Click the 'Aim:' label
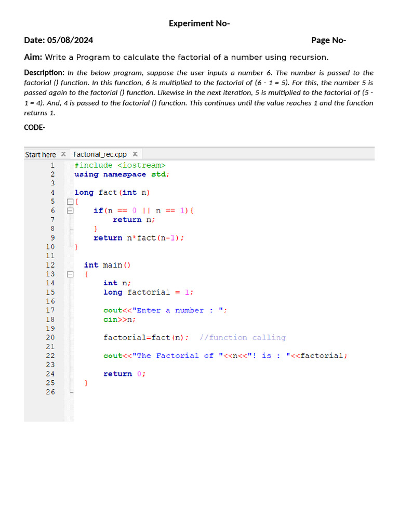The height and width of the screenshot is (532, 399). [x=33, y=57]
